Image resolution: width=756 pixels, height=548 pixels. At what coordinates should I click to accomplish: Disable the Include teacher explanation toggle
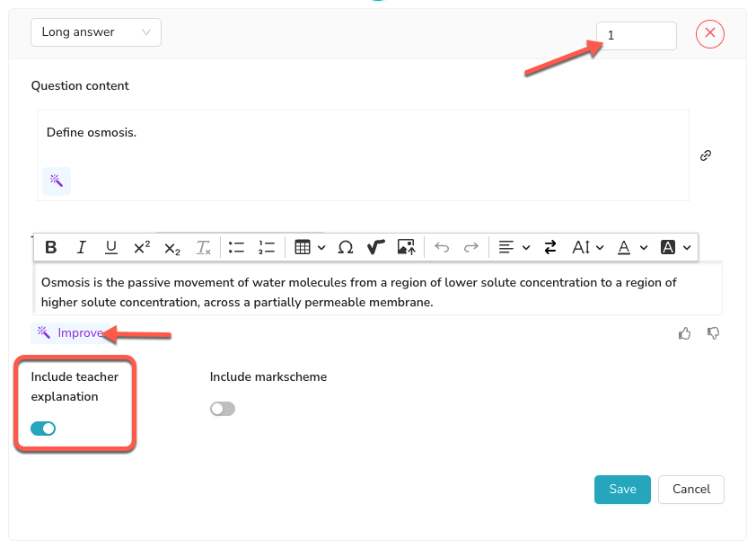[x=43, y=429]
